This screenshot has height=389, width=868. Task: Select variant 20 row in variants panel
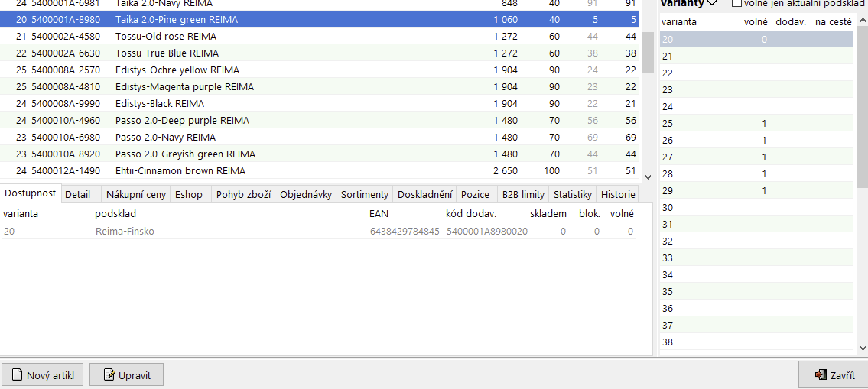[756, 39]
